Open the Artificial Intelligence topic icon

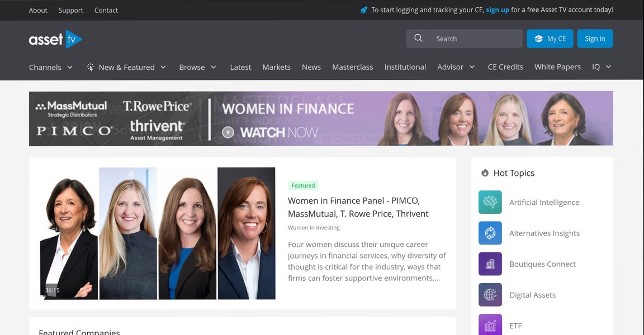490,202
